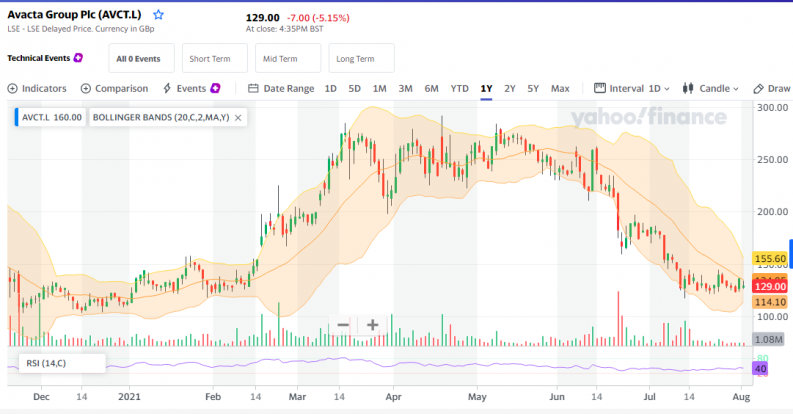Select the All 0 Events filter
Image resolution: width=793 pixels, height=414 pixels.
(141, 58)
